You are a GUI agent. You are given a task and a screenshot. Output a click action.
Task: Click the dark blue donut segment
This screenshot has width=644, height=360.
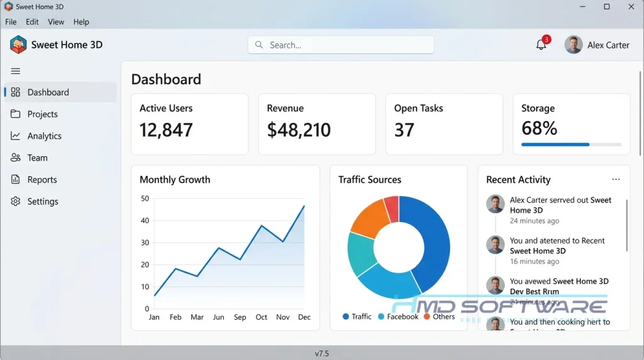435,242
